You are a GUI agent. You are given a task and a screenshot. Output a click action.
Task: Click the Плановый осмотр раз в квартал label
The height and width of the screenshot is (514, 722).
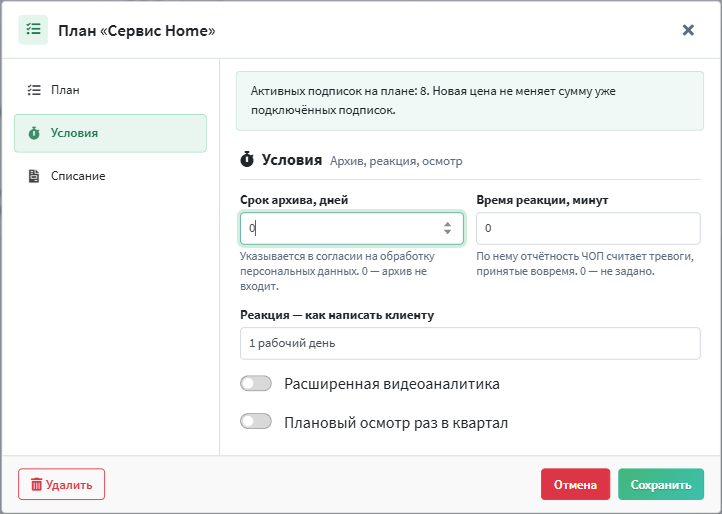click(x=396, y=422)
